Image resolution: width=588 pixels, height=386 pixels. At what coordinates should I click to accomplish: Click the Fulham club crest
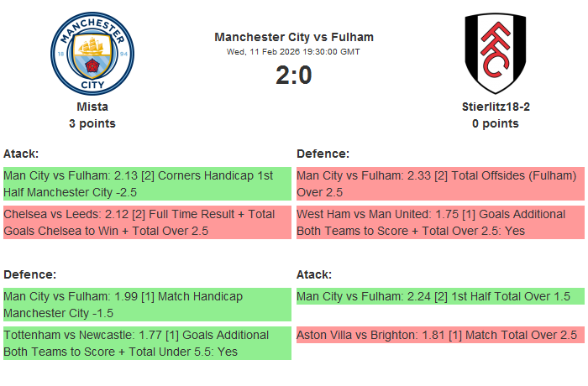coord(495,52)
